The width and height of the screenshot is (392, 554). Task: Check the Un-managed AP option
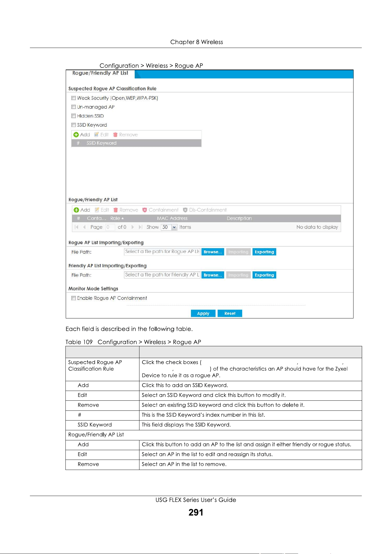pos(73,107)
